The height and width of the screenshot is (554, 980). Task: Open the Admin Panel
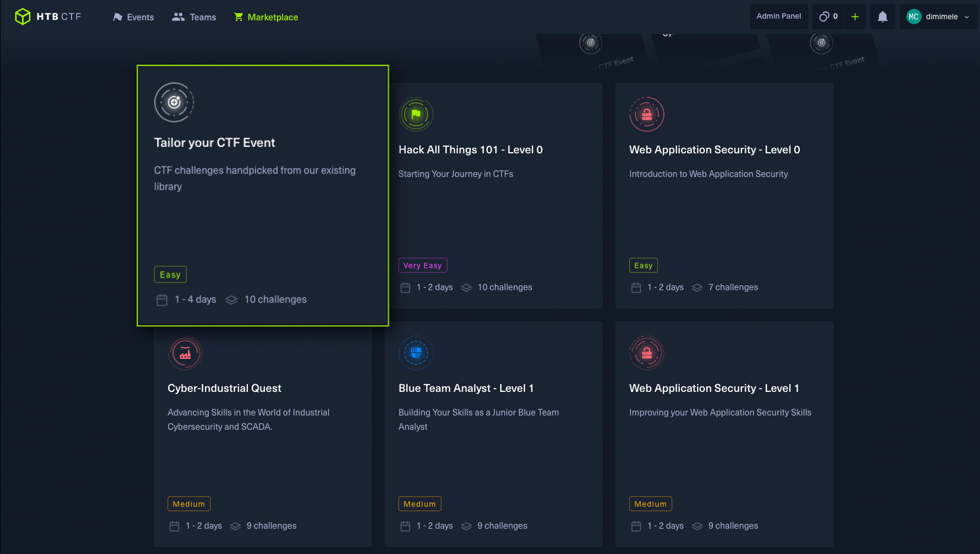(x=779, y=16)
